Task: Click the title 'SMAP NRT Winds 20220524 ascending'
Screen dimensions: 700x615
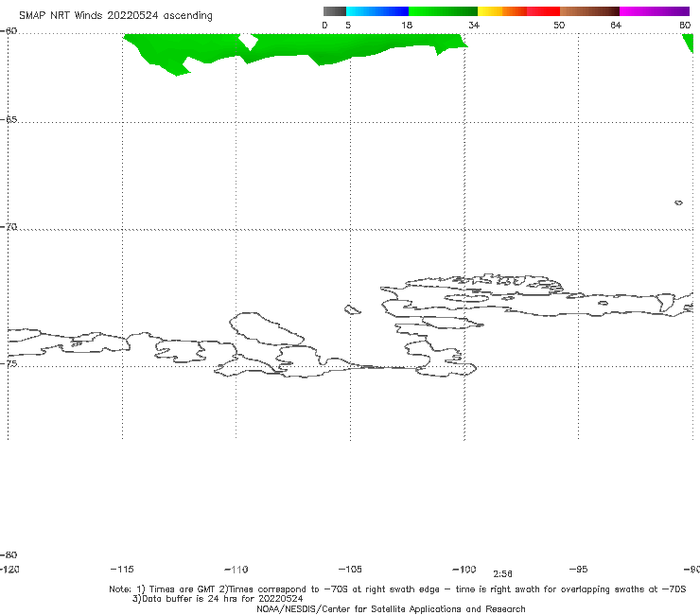Action: (115, 16)
